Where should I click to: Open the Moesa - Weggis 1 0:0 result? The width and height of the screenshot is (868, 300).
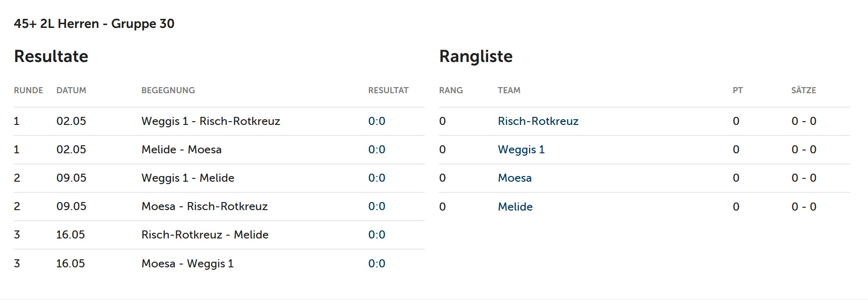coord(377,264)
